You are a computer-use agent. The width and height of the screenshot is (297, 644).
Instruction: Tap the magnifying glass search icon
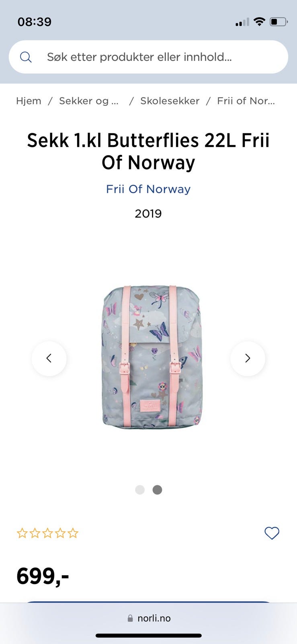[x=26, y=57]
